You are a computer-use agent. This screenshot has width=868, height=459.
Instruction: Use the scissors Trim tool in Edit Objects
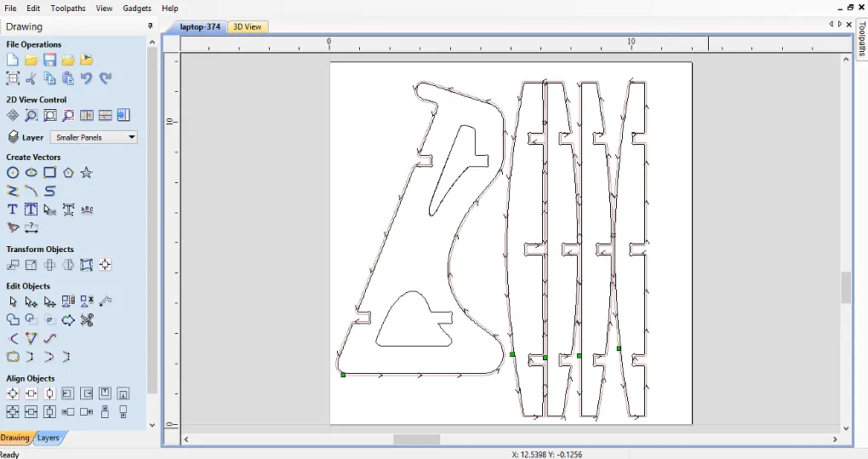[x=86, y=320]
